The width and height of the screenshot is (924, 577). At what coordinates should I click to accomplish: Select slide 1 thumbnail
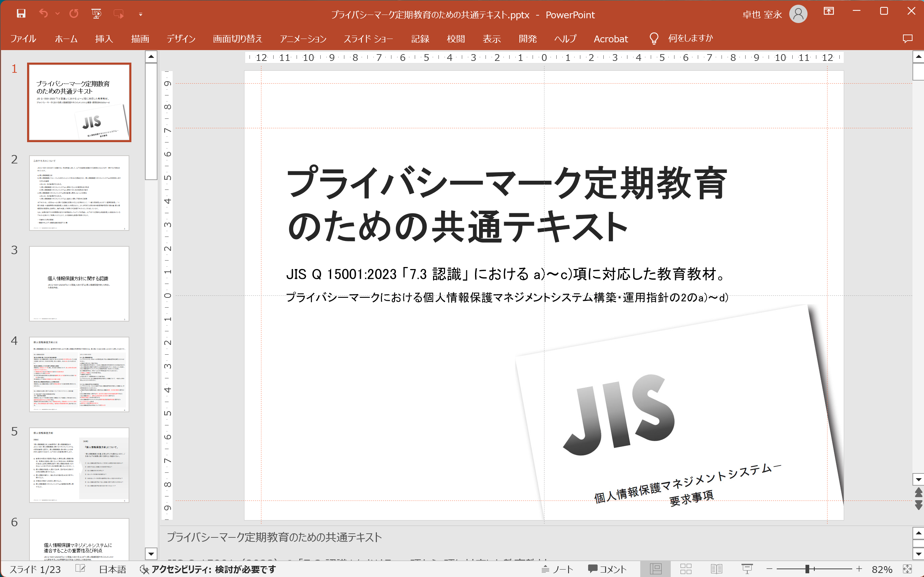pos(79,102)
